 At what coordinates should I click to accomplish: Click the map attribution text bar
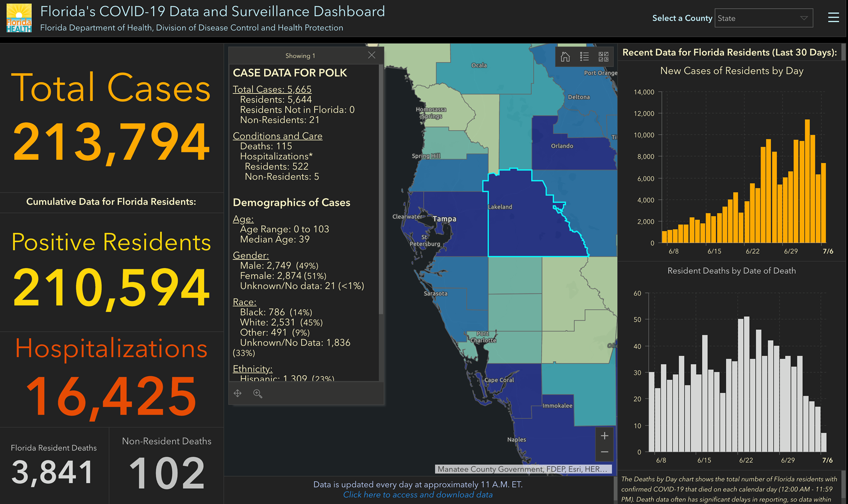tap(523, 469)
